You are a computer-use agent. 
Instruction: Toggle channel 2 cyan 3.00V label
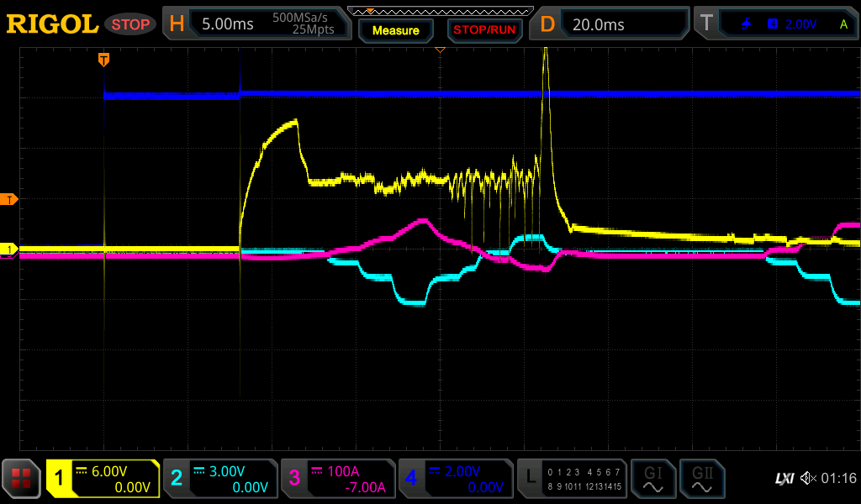(x=220, y=479)
